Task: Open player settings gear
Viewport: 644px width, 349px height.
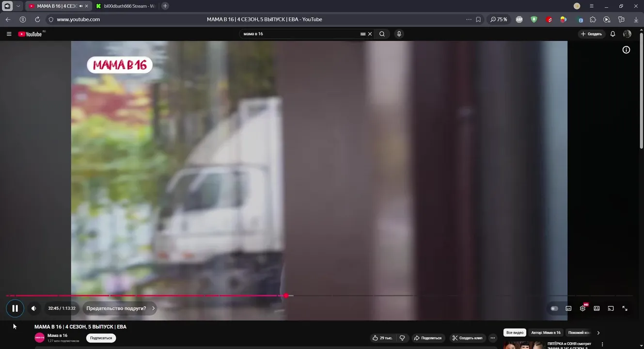Action: (x=583, y=308)
